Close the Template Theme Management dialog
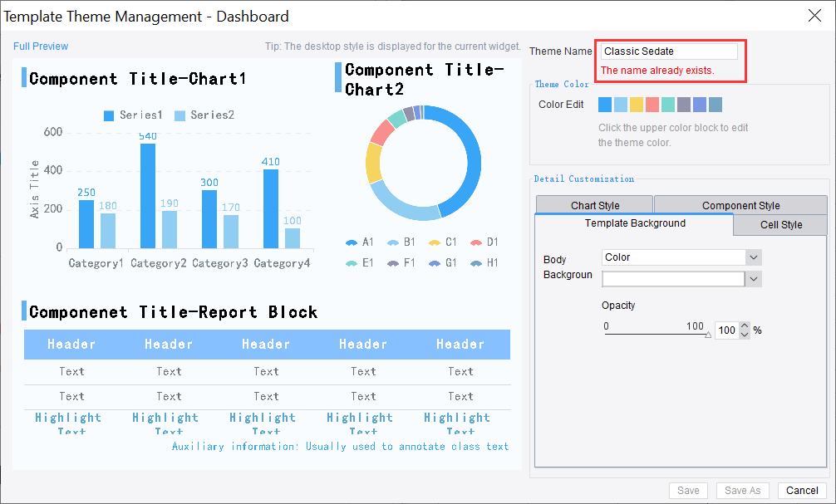Viewport: 836px width, 504px height. [x=814, y=16]
